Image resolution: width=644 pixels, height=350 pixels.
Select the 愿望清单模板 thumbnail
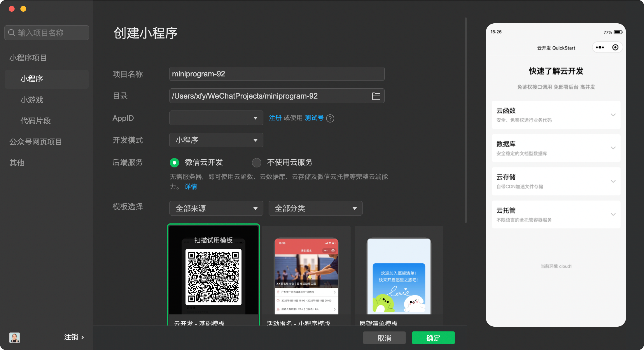399,276
